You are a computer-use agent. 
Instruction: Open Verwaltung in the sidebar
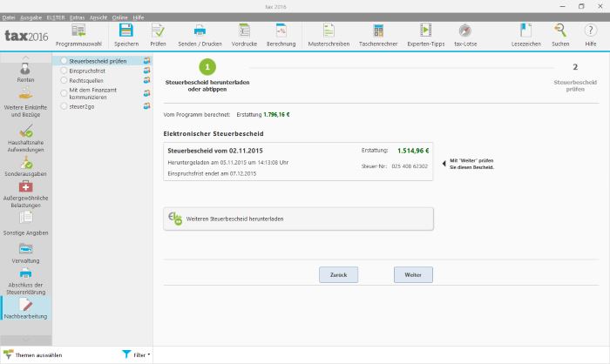[25, 253]
